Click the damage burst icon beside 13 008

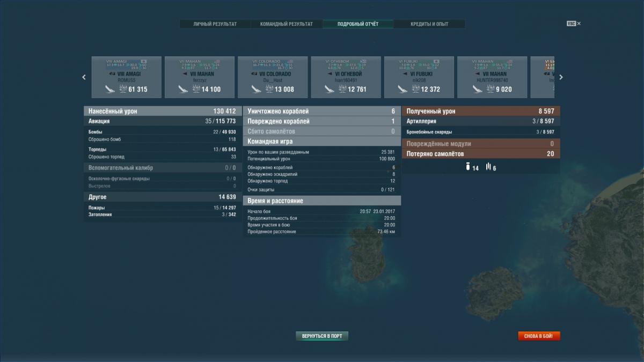(x=269, y=89)
